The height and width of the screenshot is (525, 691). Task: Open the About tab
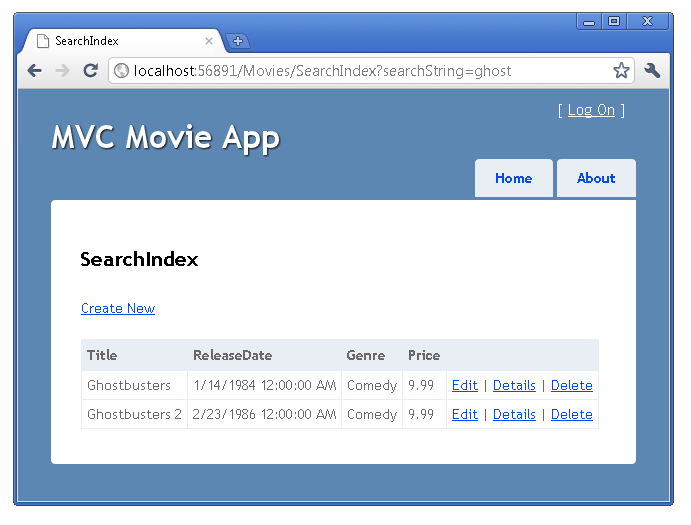(x=596, y=178)
